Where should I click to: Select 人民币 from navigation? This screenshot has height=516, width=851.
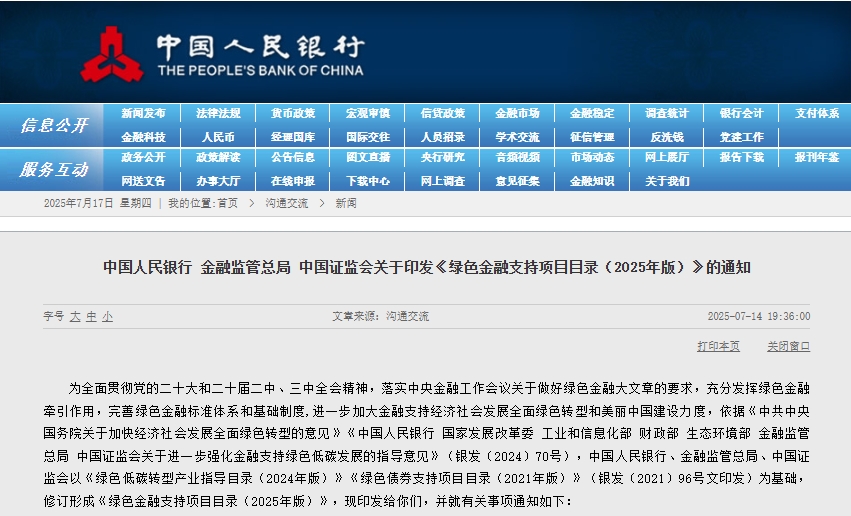(x=218, y=137)
